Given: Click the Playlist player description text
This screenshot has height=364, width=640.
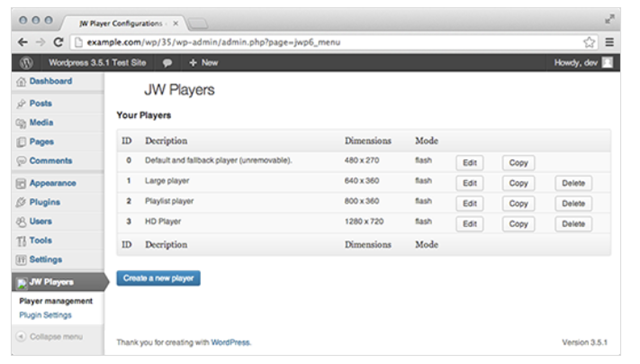Looking at the screenshot, I should click(169, 201).
